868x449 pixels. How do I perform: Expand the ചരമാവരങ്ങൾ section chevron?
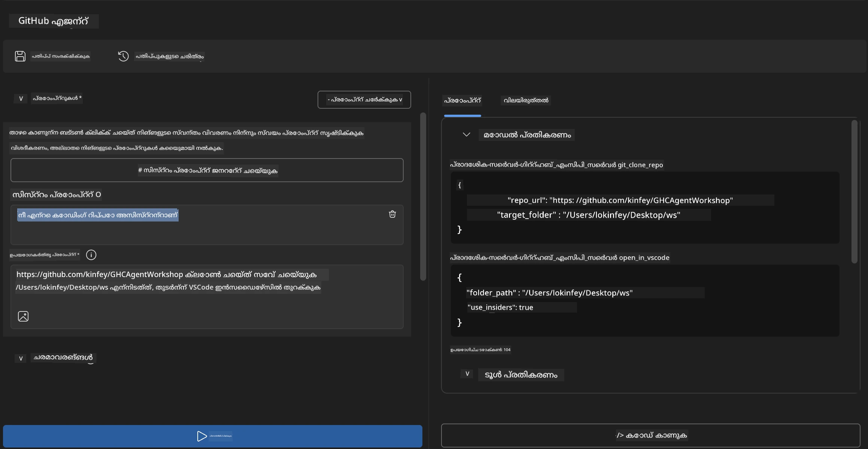[x=21, y=358]
